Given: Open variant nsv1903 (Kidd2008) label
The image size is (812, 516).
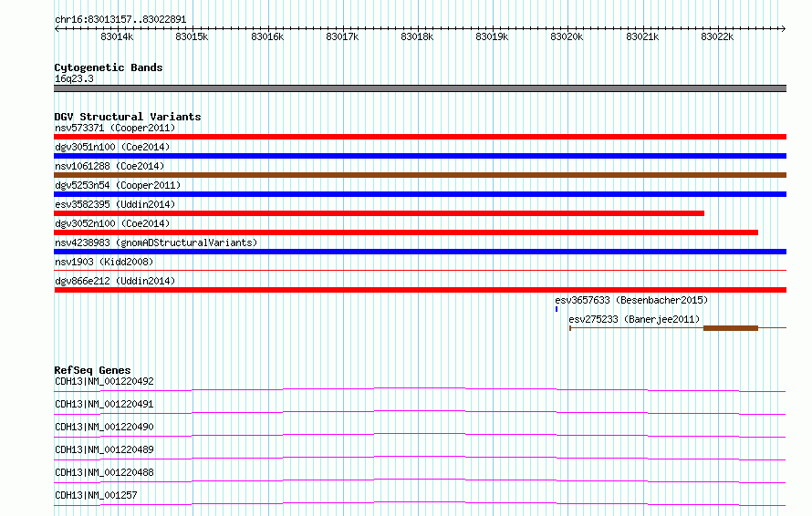Looking at the screenshot, I should 104,262.
